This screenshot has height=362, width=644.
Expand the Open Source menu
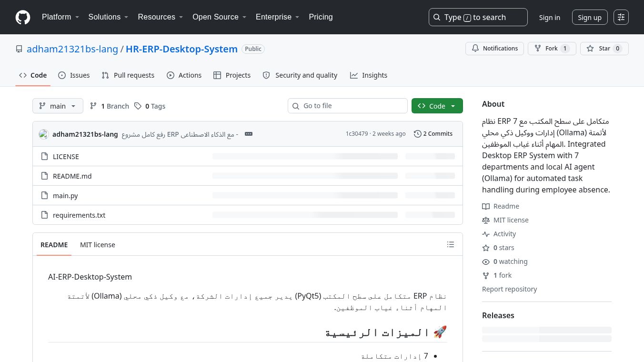coord(220,17)
